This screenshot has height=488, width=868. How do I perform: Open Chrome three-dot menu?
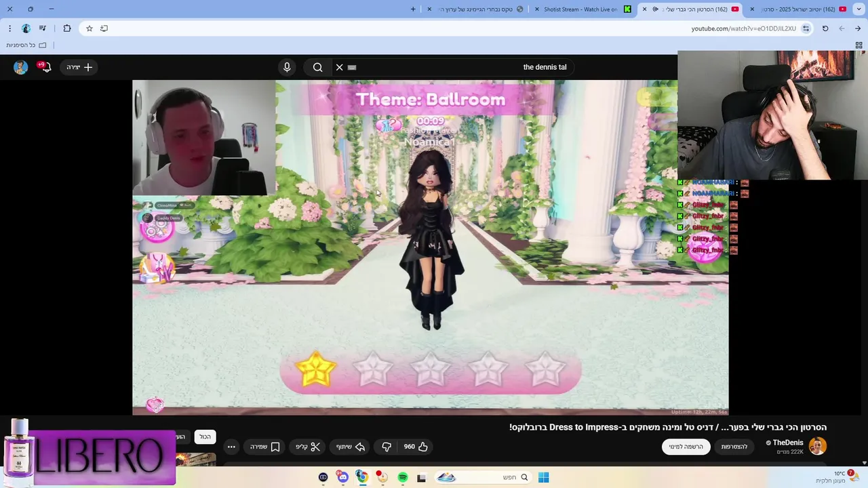tap(9, 28)
